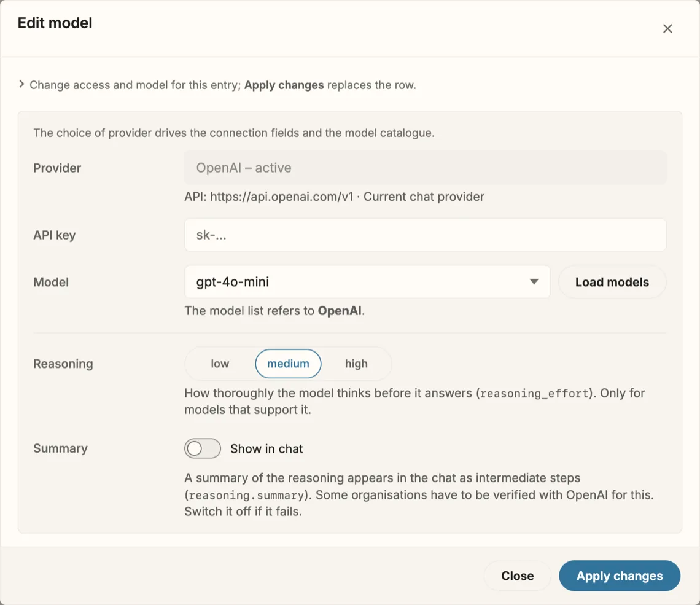The width and height of the screenshot is (700, 605).
Task: Expand the description chevron at top
Action: coord(21,84)
